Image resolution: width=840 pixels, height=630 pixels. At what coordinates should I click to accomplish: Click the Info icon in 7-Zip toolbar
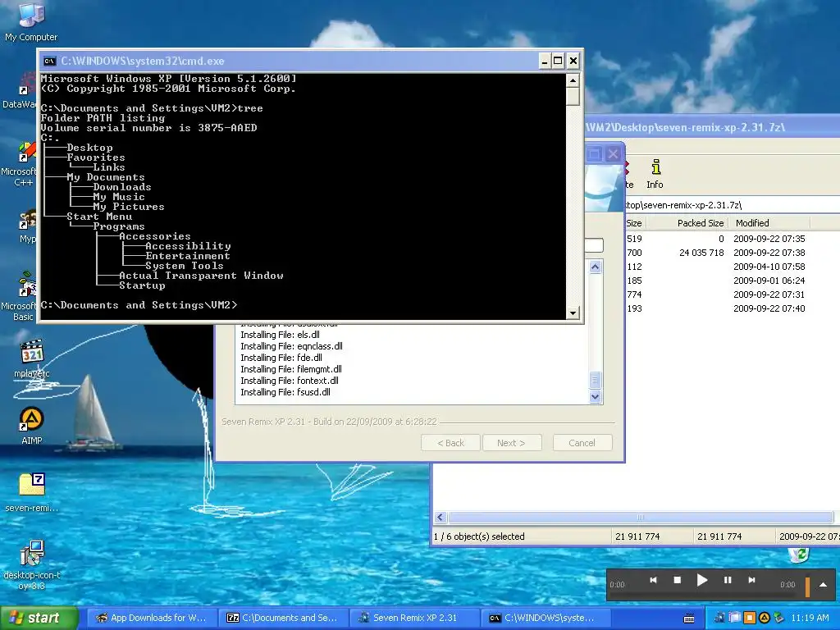655,174
